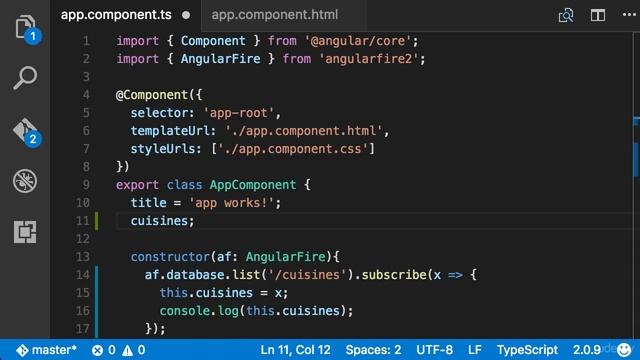Click the unsaved dot on app.component.ts tab
This screenshot has width=640, height=360.
point(186,15)
